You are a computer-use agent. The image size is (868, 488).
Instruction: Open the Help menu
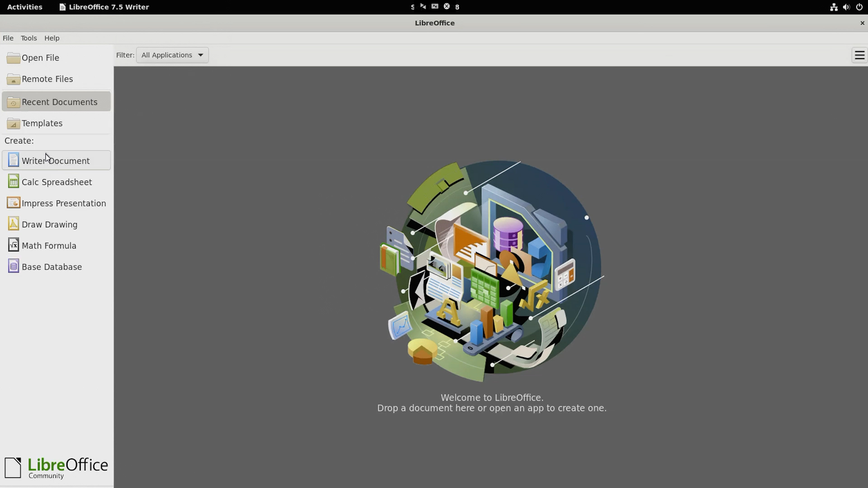[52, 38]
